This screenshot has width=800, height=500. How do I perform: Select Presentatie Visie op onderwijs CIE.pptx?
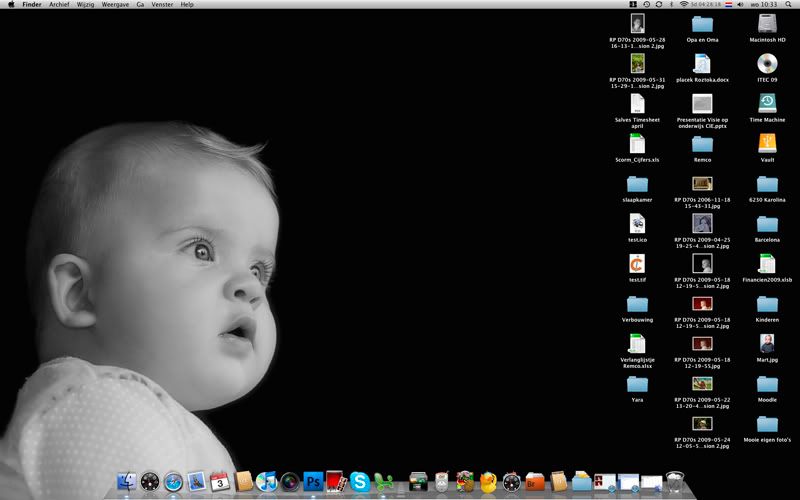702,104
